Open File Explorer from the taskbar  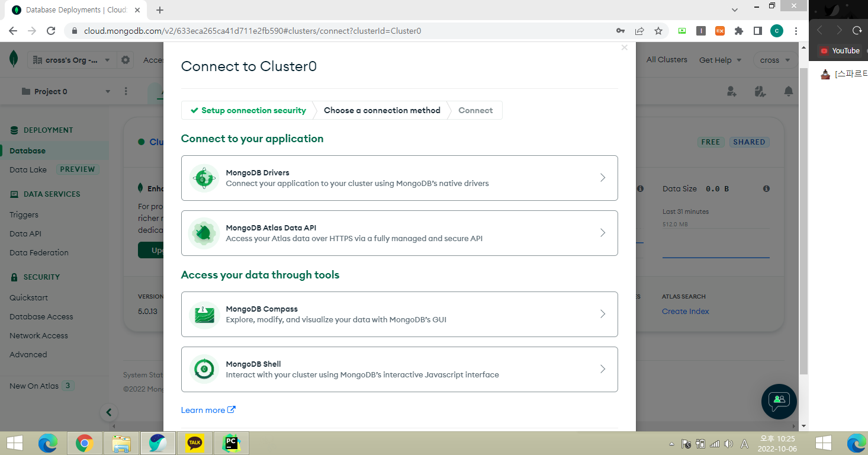click(121, 443)
